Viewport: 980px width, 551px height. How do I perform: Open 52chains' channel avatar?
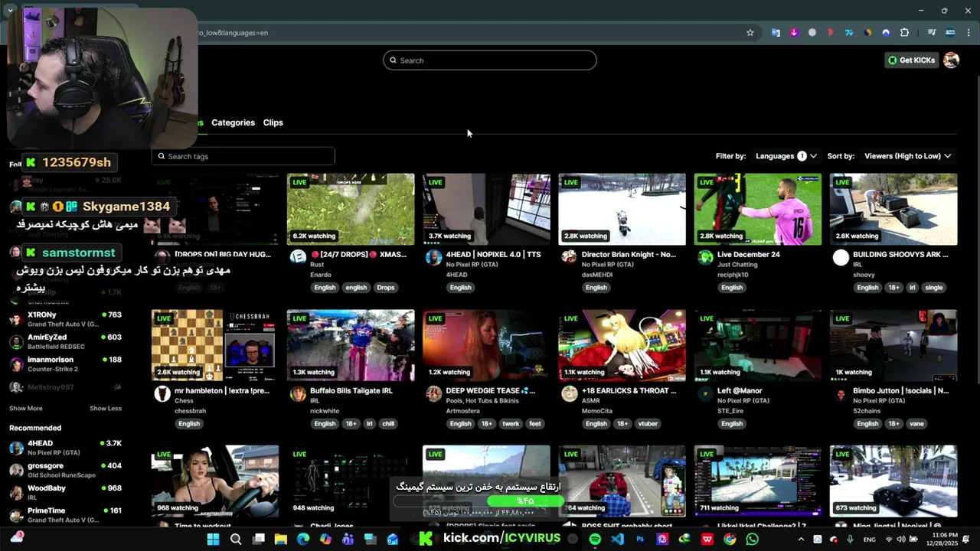(x=841, y=393)
